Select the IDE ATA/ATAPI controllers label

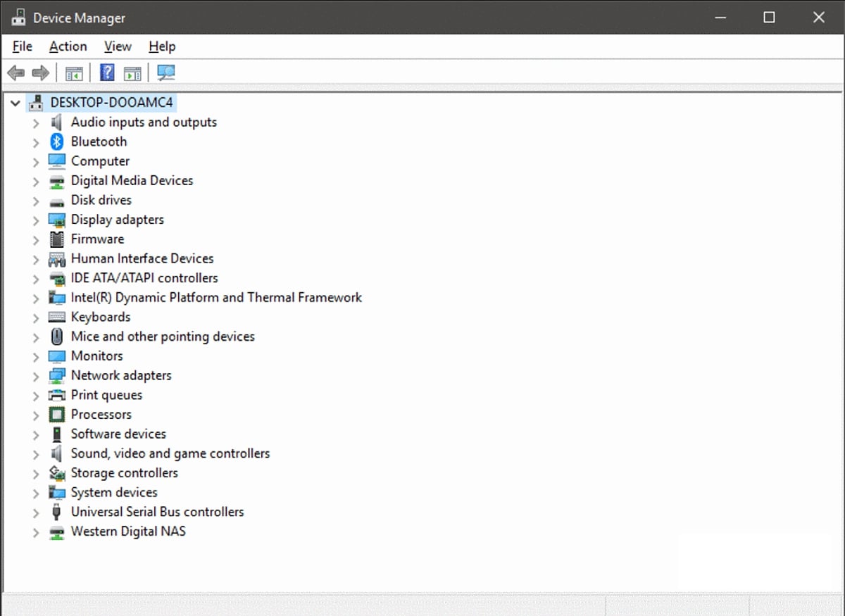point(144,278)
